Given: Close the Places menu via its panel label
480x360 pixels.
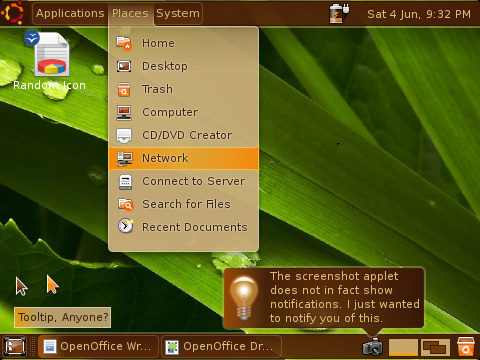Looking at the screenshot, I should pyautogui.click(x=130, y=13).
